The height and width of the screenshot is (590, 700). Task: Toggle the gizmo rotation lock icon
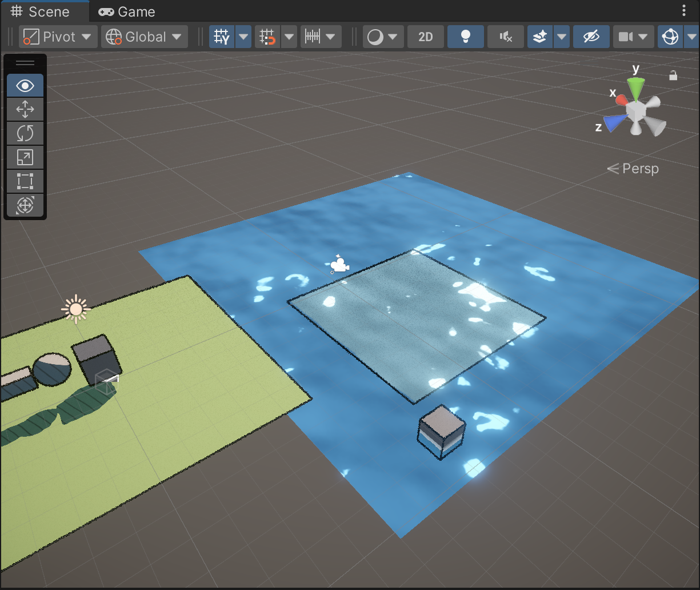[673, 75]
